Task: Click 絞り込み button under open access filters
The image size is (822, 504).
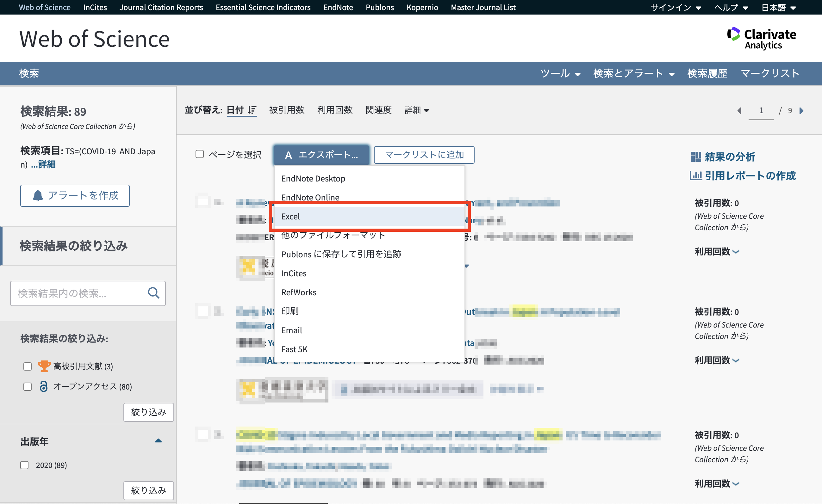Action: click(148, 412)
